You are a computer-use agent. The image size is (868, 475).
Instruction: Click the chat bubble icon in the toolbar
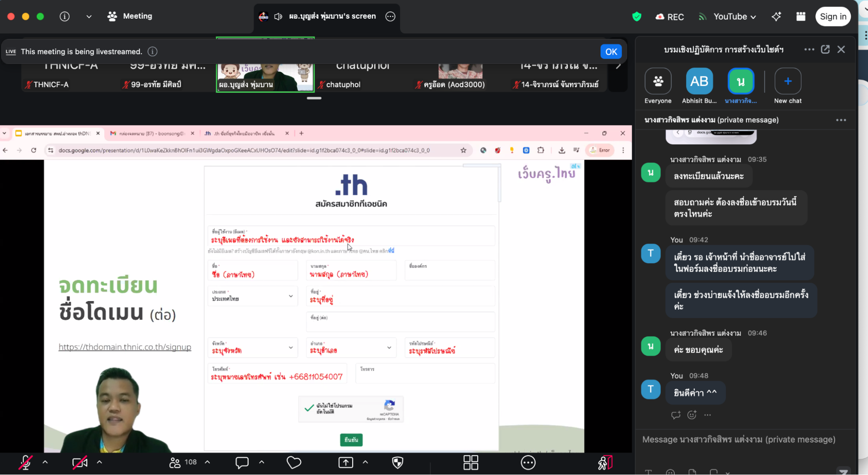pyautogui.click(x=242, y=462)
